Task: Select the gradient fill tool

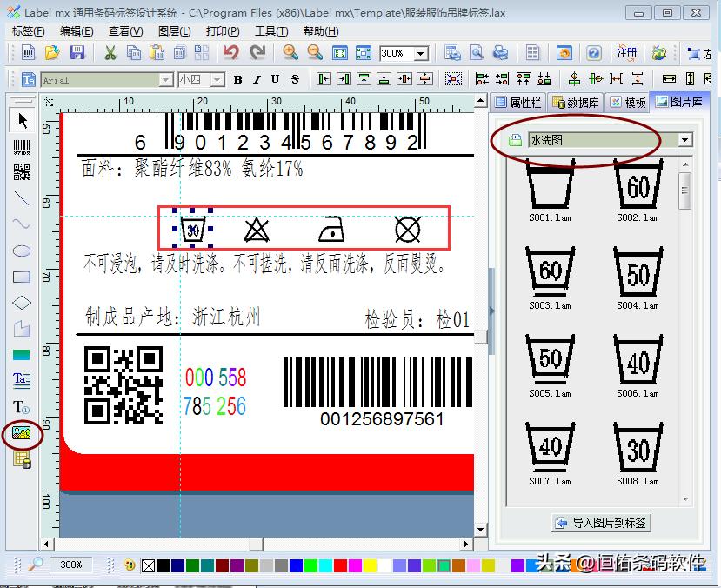Action: point(22,355)
